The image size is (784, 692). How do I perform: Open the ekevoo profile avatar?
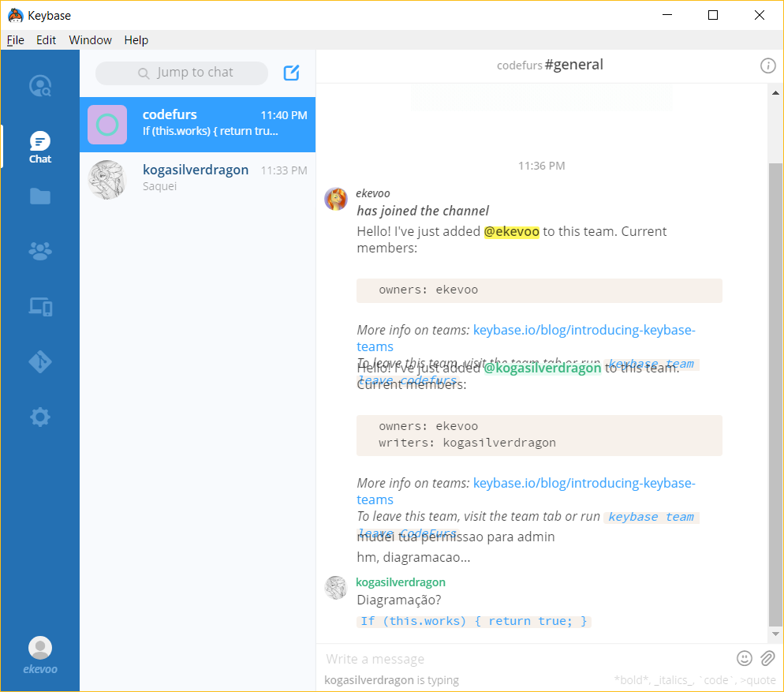tap(40, 648)
